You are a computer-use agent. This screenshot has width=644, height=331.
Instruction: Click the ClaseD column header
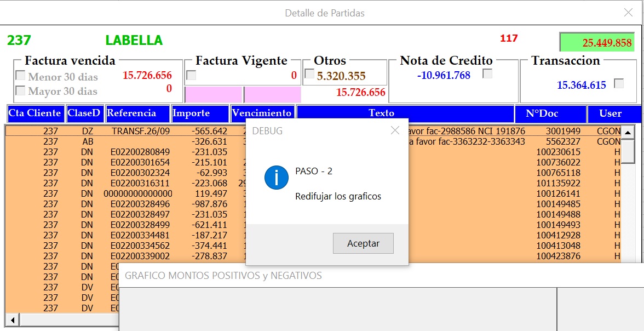[x=84, y=113]
